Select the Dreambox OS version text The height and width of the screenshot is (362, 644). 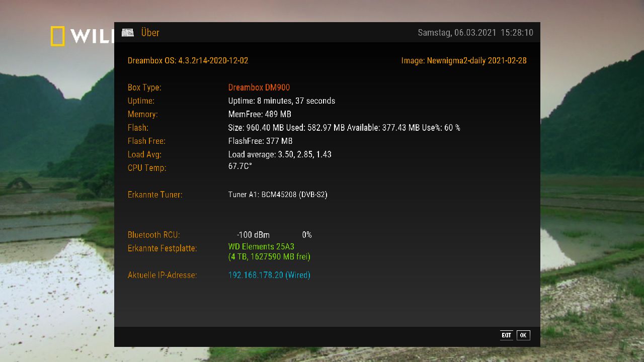click(188, 61)
